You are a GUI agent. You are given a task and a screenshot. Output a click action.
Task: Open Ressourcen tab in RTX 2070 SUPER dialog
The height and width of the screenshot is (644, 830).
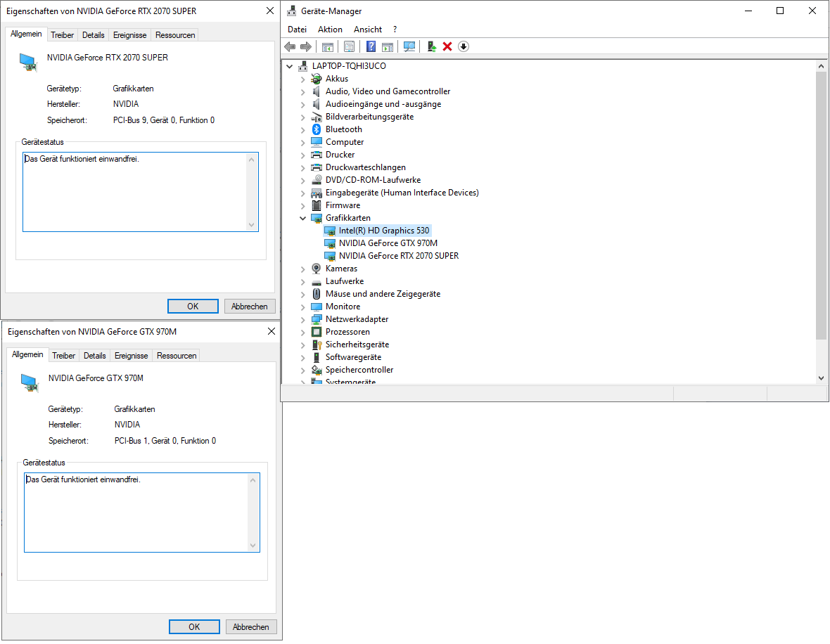coord(175,35)
